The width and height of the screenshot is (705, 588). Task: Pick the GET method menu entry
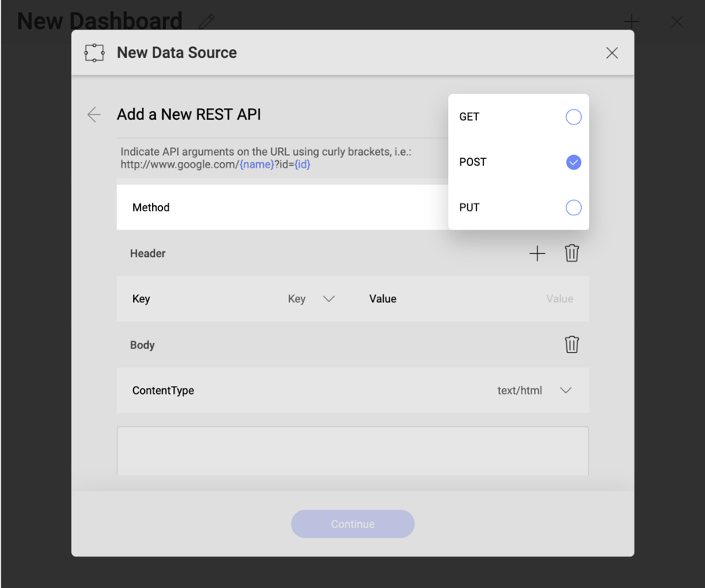470,117
